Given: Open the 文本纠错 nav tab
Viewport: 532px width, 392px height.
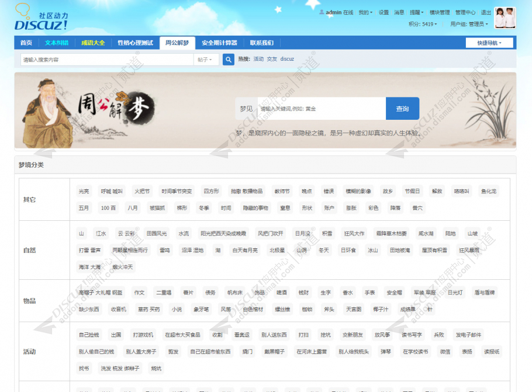Looking at the screenshot, I should coord(56,43).
